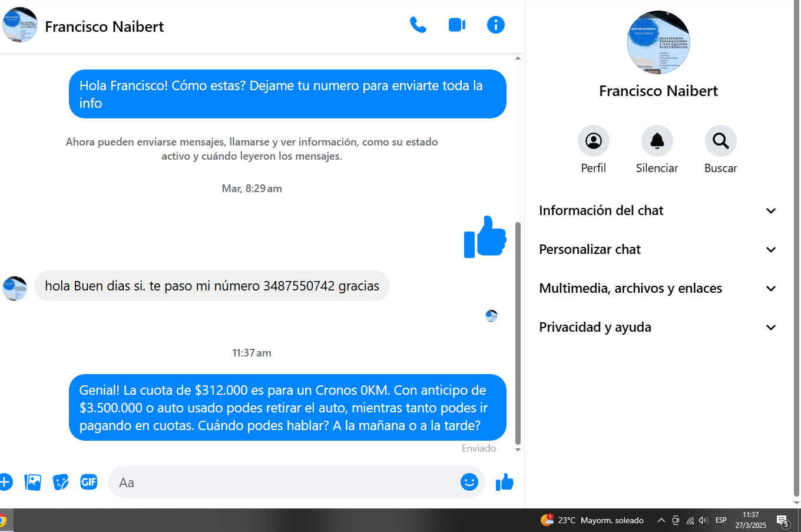Click Francisco Naibert name in side panel
This screenshot has width=801, height=532.
pyautogui.click(x=658, y=91)
